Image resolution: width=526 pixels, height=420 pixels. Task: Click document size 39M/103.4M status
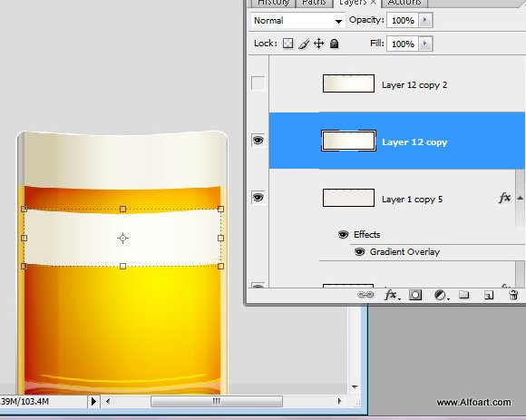click(24, 401)
